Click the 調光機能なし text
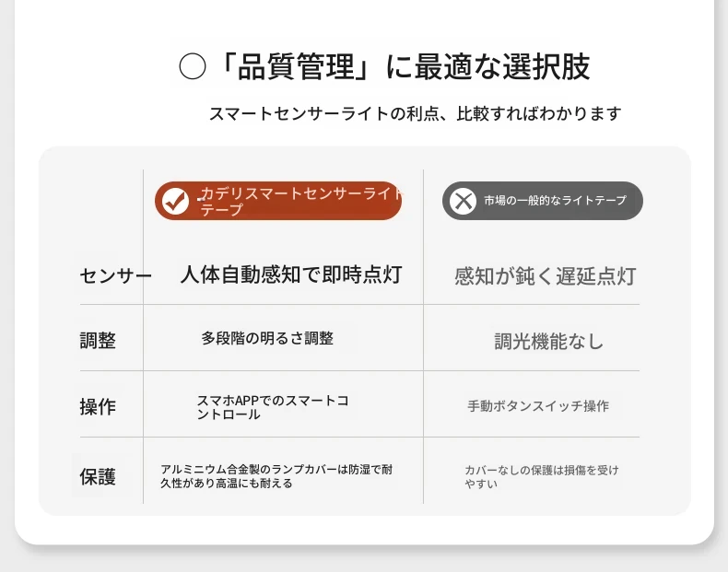Image resolution: width=728 pixels, height=572 pixels. pyautogui.click(x=548, y=342)
